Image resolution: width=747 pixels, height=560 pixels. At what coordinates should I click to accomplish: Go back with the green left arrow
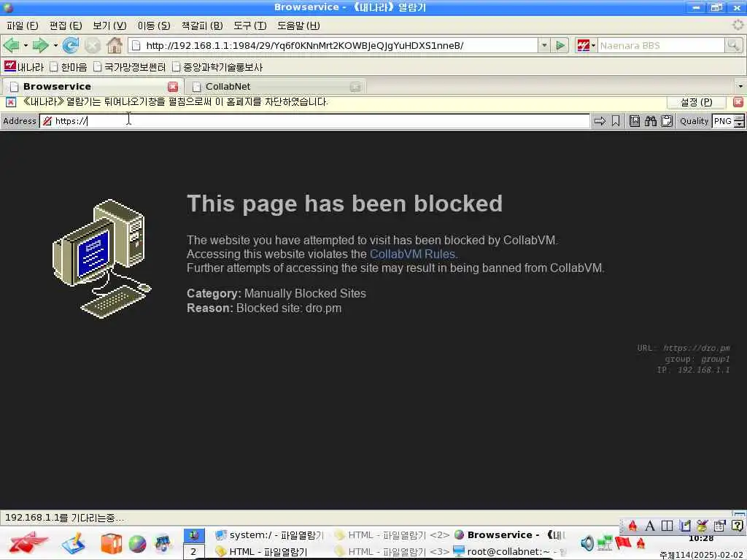coord(12,46)
